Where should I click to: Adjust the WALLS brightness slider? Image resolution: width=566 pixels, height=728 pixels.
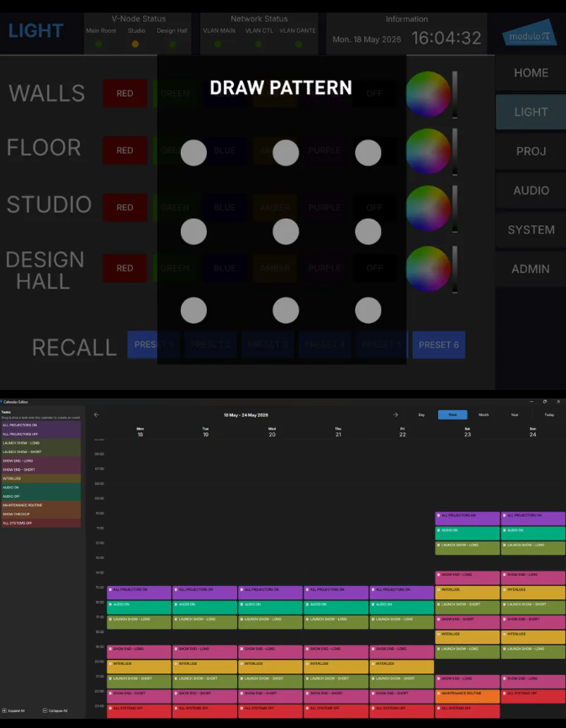pos(455,95)
